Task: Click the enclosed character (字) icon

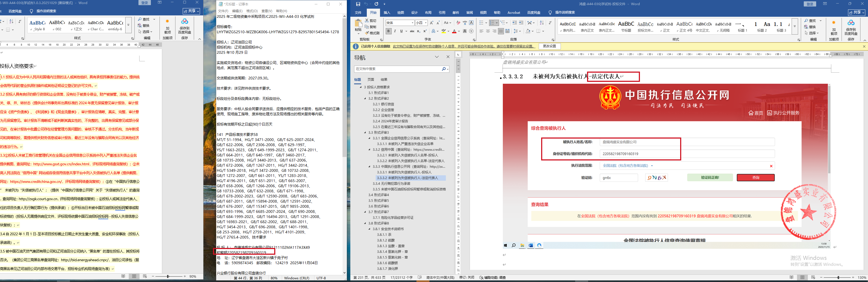Action: point(471,31)
